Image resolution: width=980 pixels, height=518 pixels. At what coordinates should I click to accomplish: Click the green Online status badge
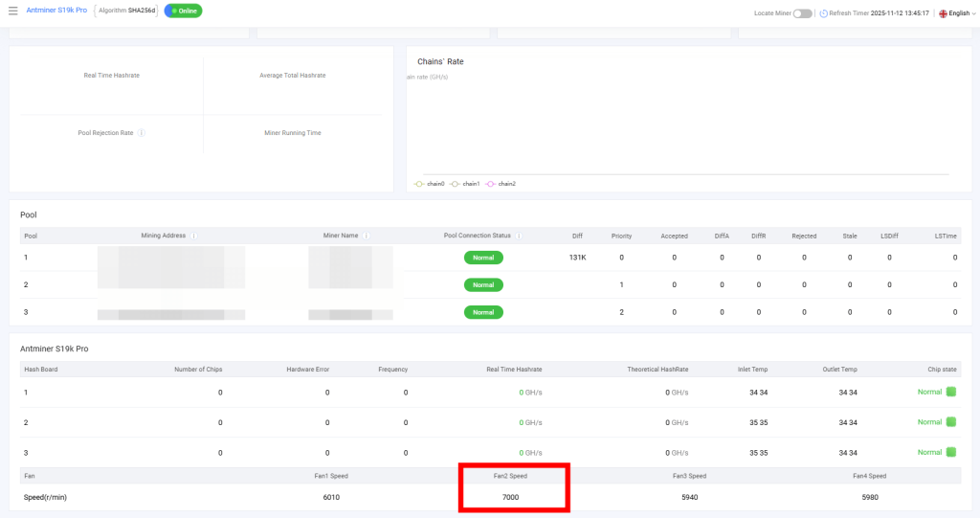point(183,11)
